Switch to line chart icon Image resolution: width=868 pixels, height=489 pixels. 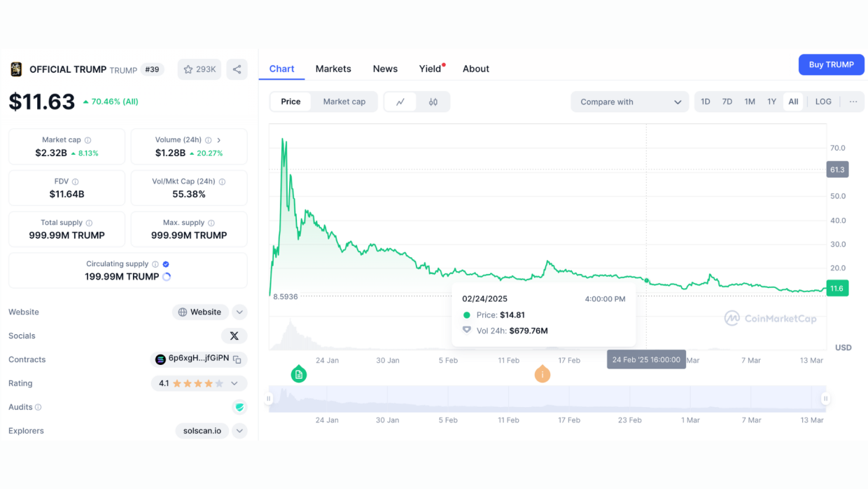click(x=400, y=102)
